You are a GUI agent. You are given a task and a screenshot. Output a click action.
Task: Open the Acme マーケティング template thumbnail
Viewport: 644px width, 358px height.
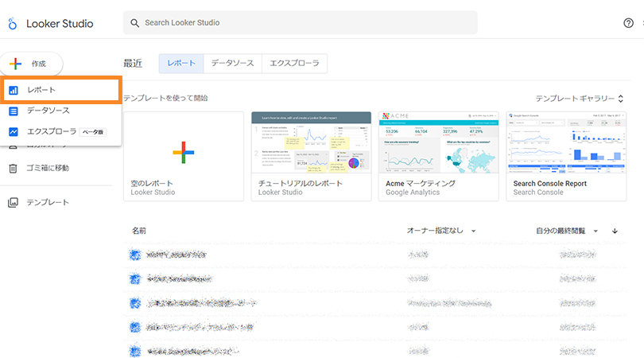coord(439,142)
